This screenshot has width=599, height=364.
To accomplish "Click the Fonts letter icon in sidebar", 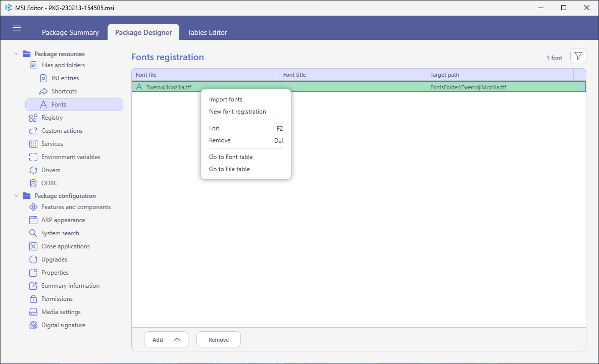I will click(43, 105).
